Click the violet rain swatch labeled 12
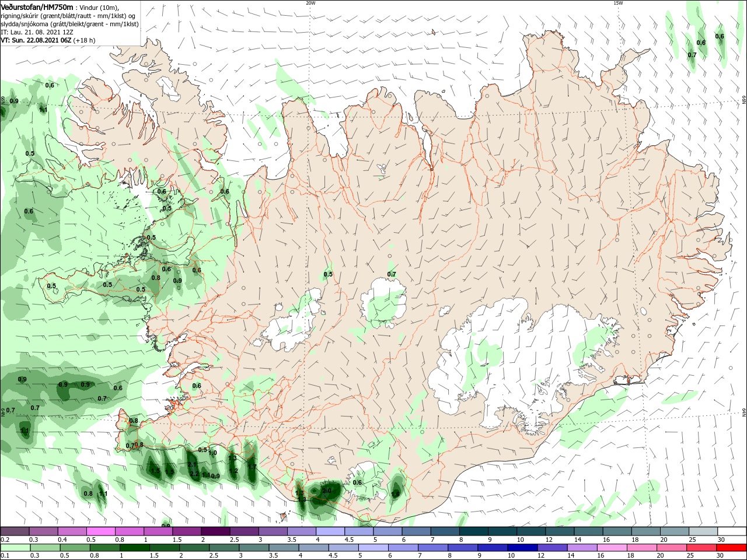 551,548
